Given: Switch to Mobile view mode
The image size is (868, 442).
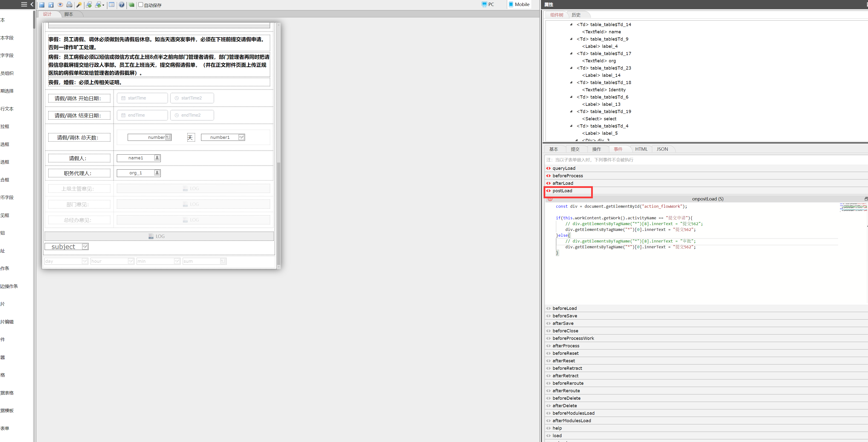Looking at the screenshot, I should 519,4.
